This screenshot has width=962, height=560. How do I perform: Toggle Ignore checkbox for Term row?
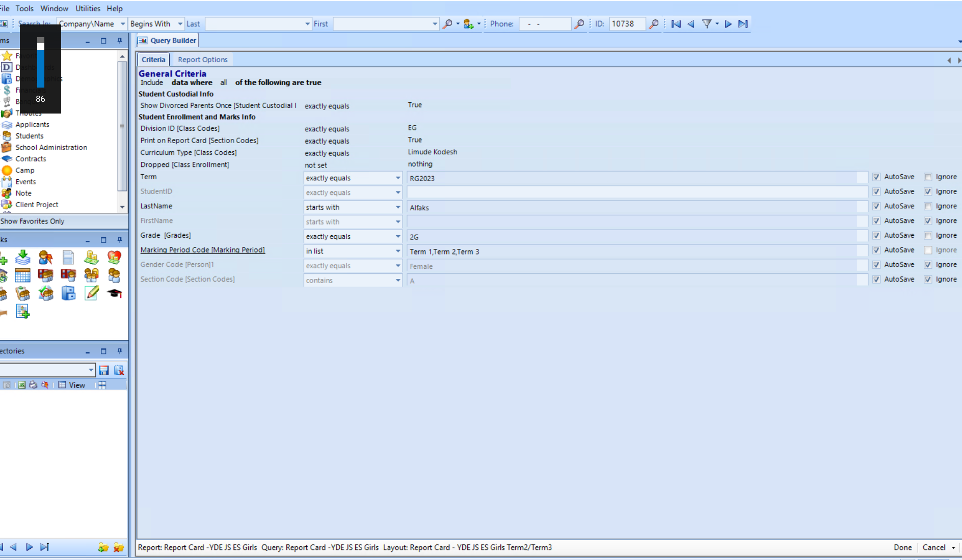pyautogui.click(x=928, y=177)
